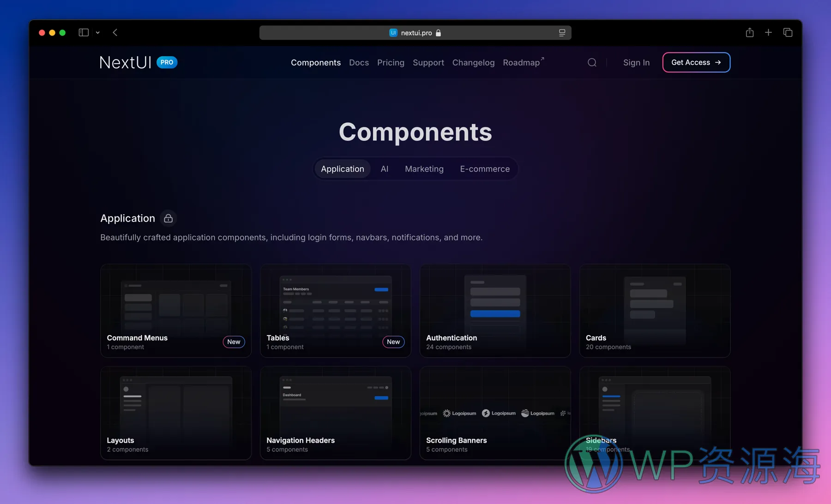Open the reader view icon in address bar
The width and height of the screenshot is (831, 504).
(562, 33)
